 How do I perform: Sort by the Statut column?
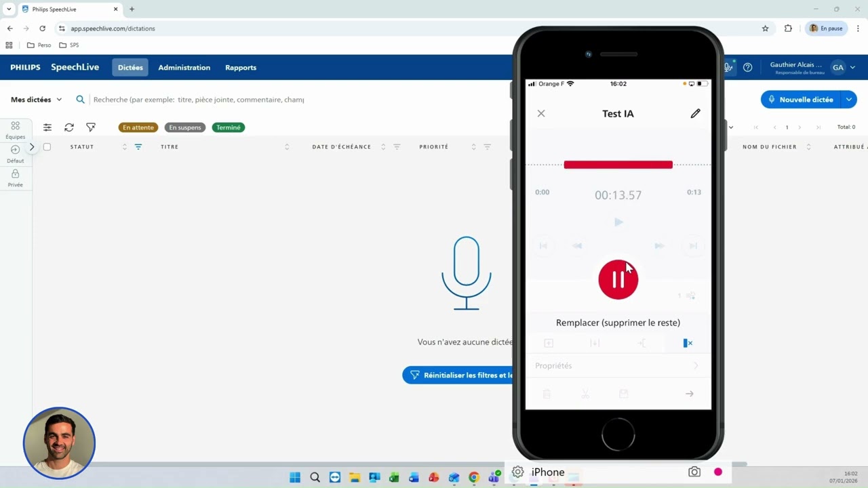tap(124, 147)
